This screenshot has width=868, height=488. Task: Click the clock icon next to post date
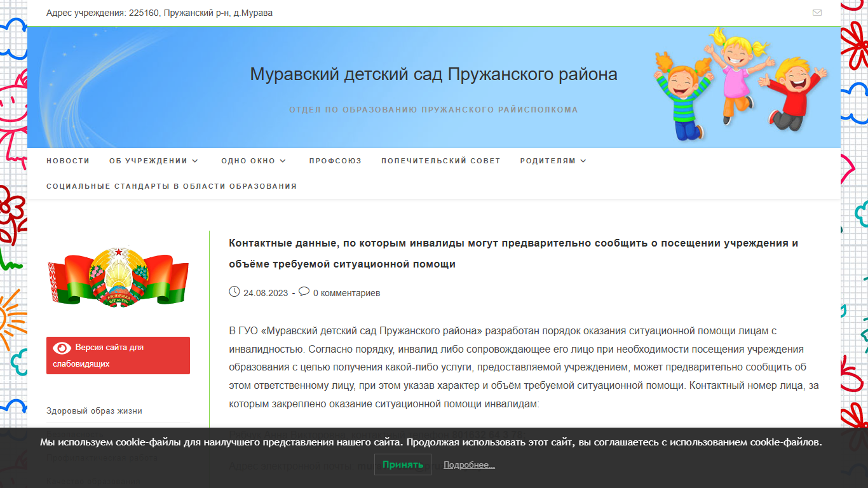234,292
